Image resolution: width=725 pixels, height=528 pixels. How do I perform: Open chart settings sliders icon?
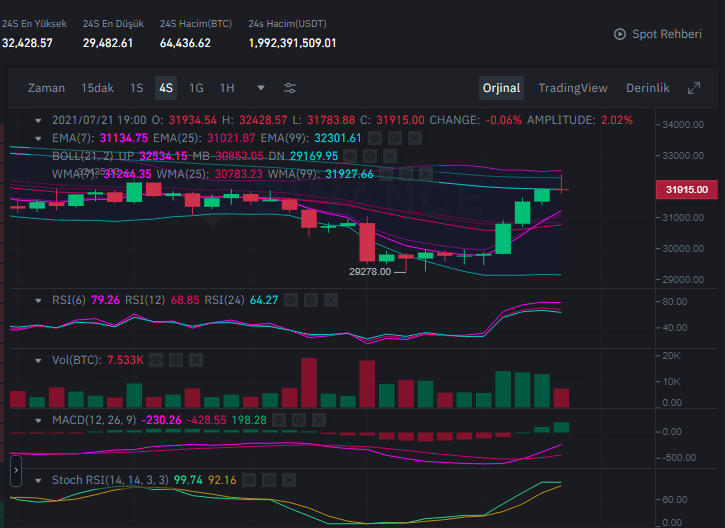pyautogui.click(x=290, y=88)
